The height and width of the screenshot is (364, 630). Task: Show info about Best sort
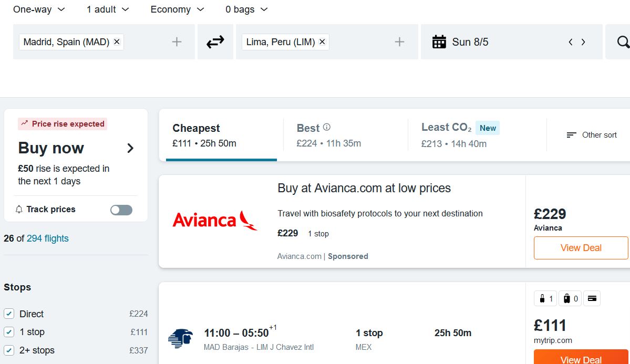[327, 127]
